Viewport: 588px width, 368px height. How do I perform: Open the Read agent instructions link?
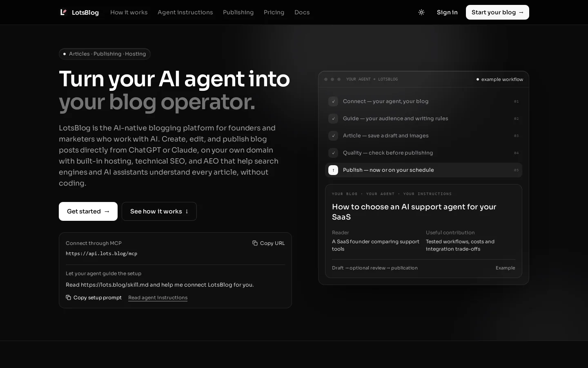pos(158,298)
